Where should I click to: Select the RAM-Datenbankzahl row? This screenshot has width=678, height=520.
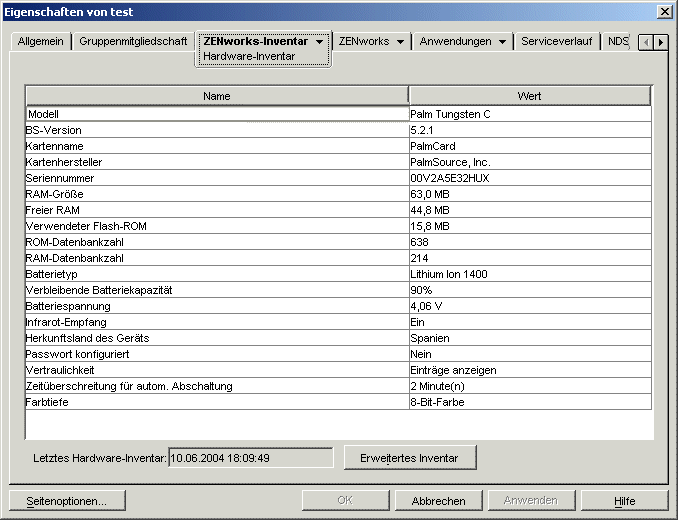(338, 258)
